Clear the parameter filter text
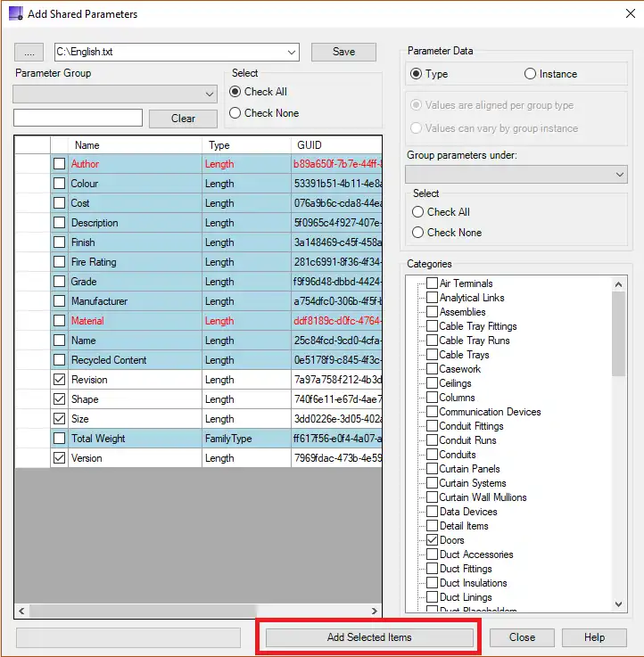This screenshot has width=644, height=657. 183,119
